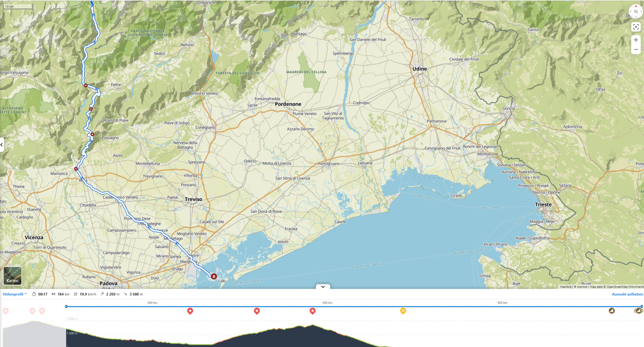Screen dimensions: 644x347
Task: Select the red waypoint marker near Feltre
Action: point(86,85)
